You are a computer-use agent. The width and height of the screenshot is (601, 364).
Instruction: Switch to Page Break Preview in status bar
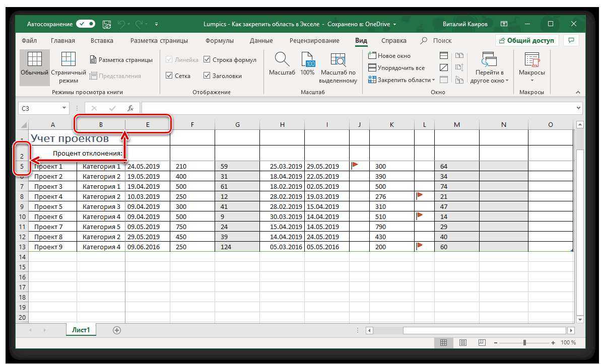pos(482,342)
